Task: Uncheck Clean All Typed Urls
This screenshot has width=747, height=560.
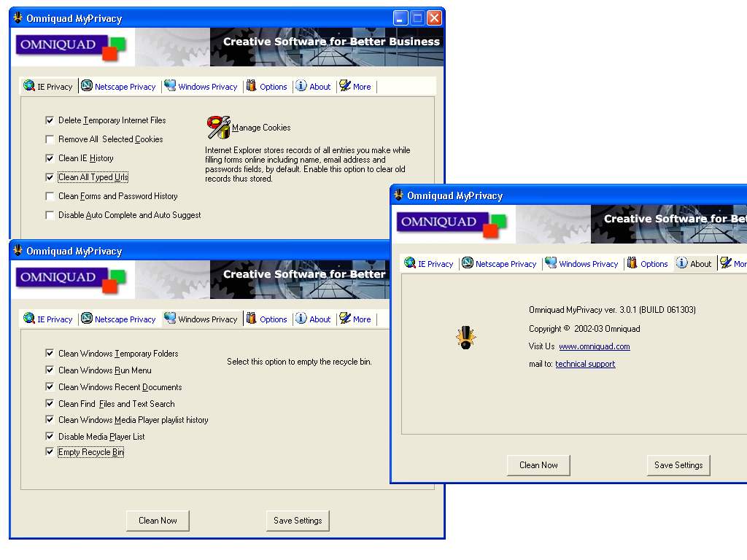Action: click(50, 177)
